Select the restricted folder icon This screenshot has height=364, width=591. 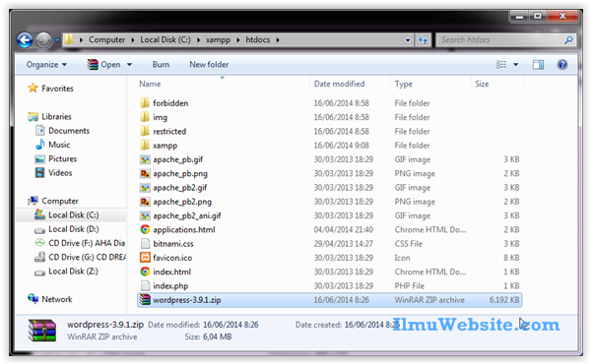pos(145,131)
